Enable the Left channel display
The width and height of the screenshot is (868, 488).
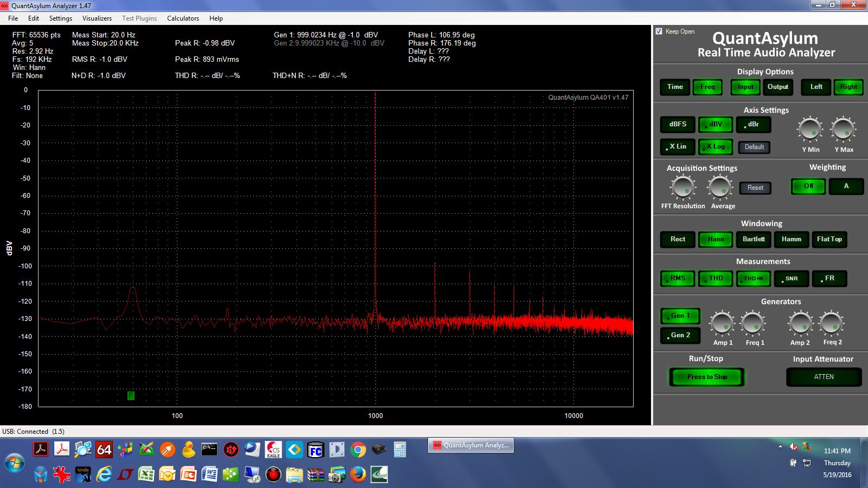[816, 87]
